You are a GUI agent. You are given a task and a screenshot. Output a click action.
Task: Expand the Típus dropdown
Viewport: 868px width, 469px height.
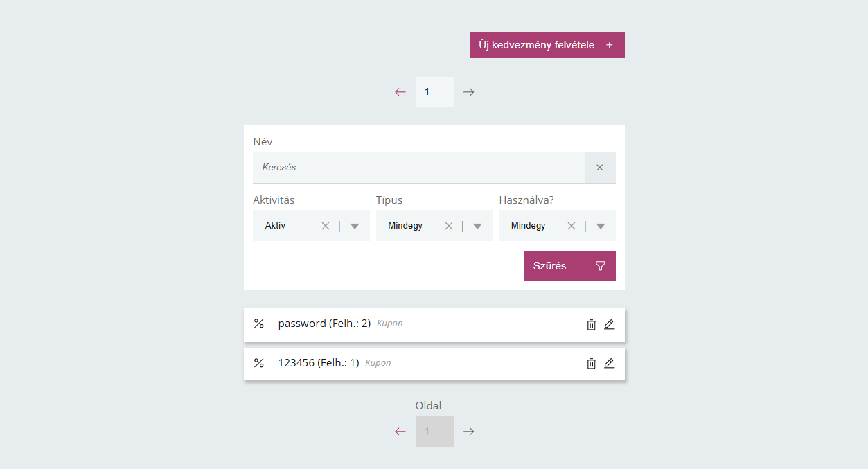point(477,226)
